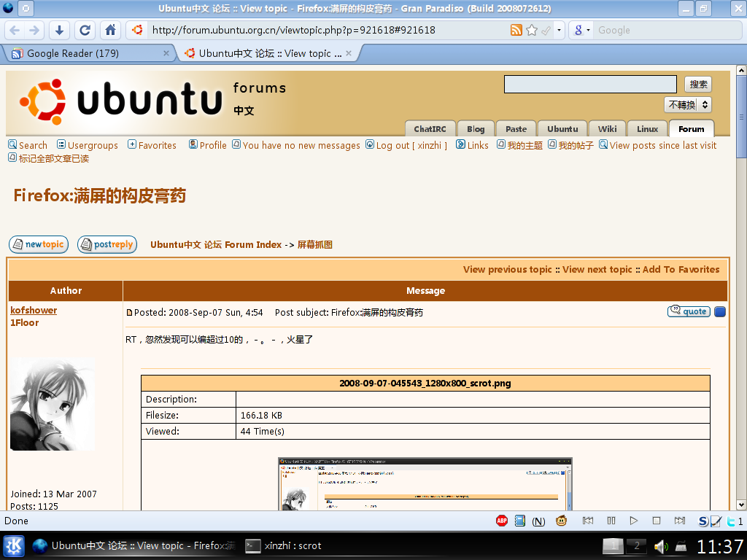This screenshot has width=747, height=560.
Task: Open the Downloads arrow button
Action: 59,31
